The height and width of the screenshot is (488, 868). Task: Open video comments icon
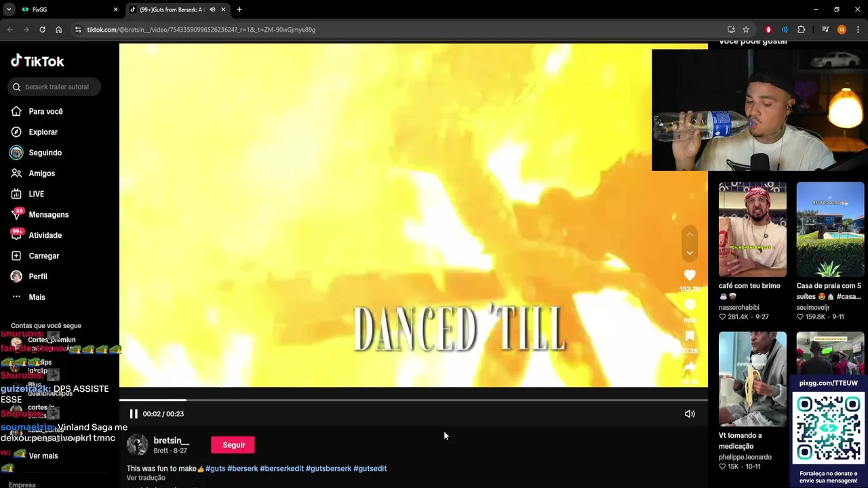click(x=690, y=306)
